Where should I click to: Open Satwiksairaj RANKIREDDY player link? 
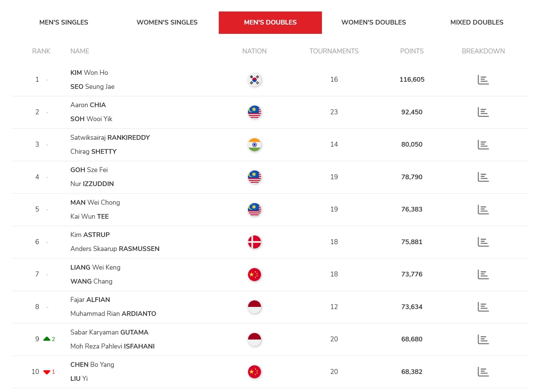(110, 138)
